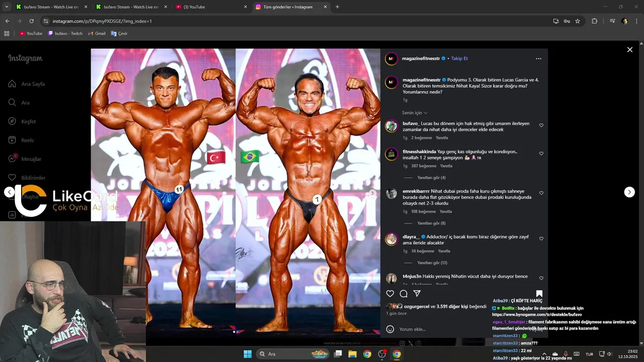The image size is (644, 362).
Task: Open Gmail bookmark
Action: (x=97, y=33)
